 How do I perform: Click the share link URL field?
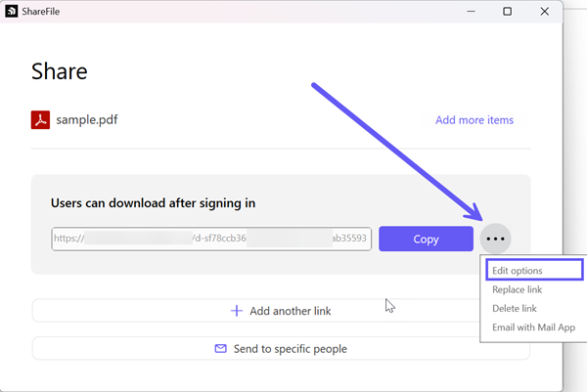point(211,239)
